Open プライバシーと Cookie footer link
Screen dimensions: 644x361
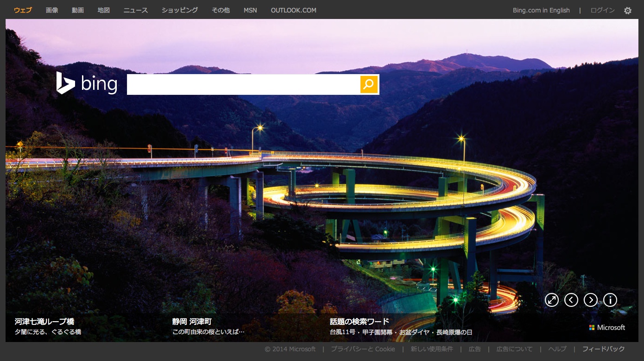coord(363,349)
